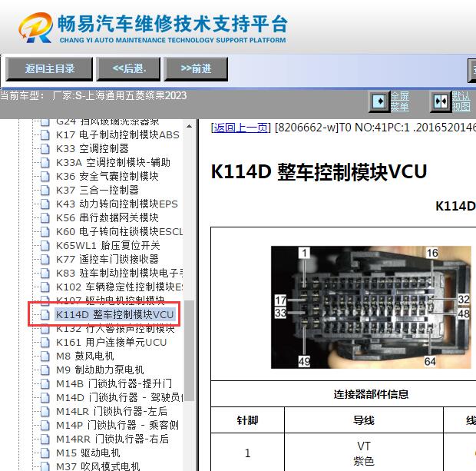Select K102 车辆稳定性控制模块 entry
The image size is (476, 471).
(120, 287)
